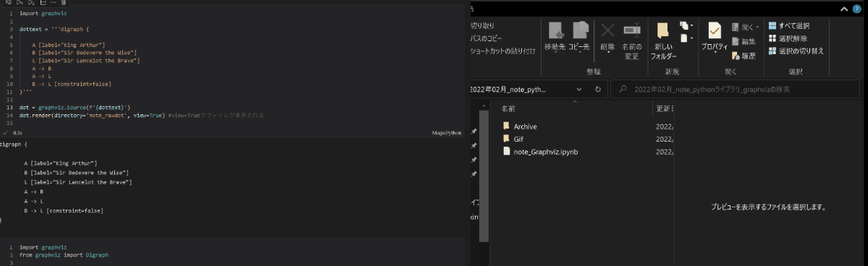Image resolution: width=868 pixels, height=266 pixels.
Task: Click the first quick access pin icon
Action: [474, 132]
